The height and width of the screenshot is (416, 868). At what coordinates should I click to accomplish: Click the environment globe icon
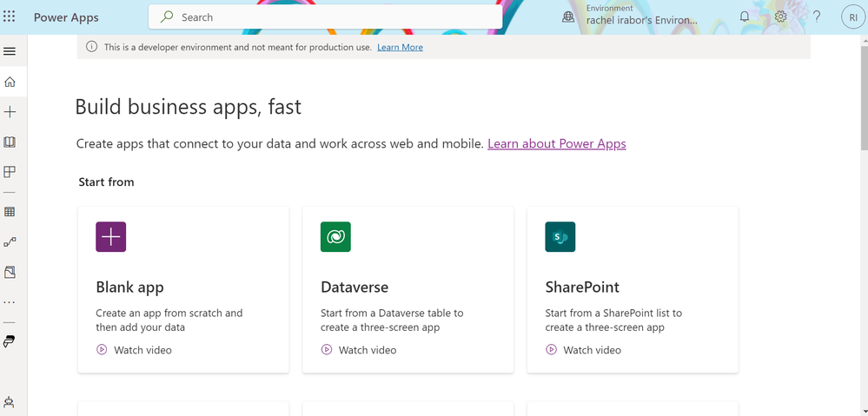point(568,17)
